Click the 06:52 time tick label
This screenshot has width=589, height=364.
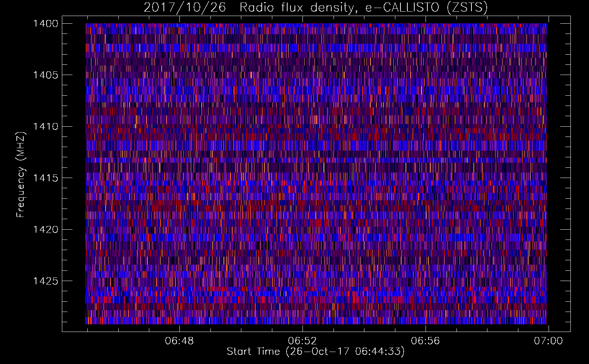(x=303, y=341)
